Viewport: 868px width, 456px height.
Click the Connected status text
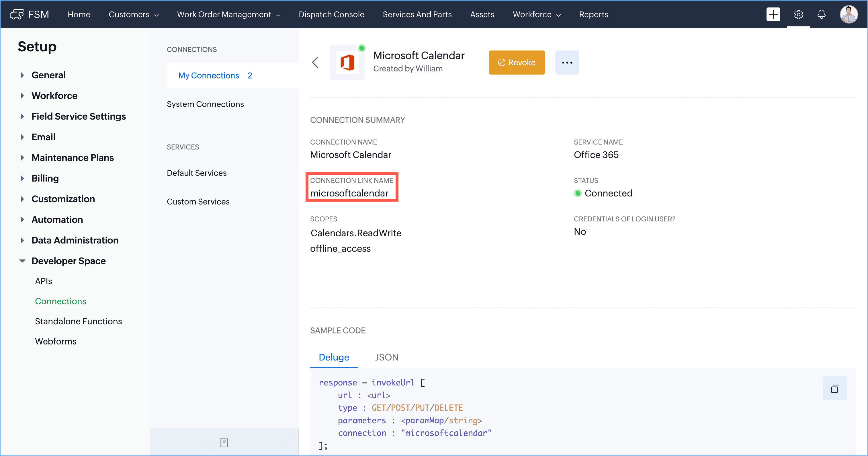tap(608, 193)
